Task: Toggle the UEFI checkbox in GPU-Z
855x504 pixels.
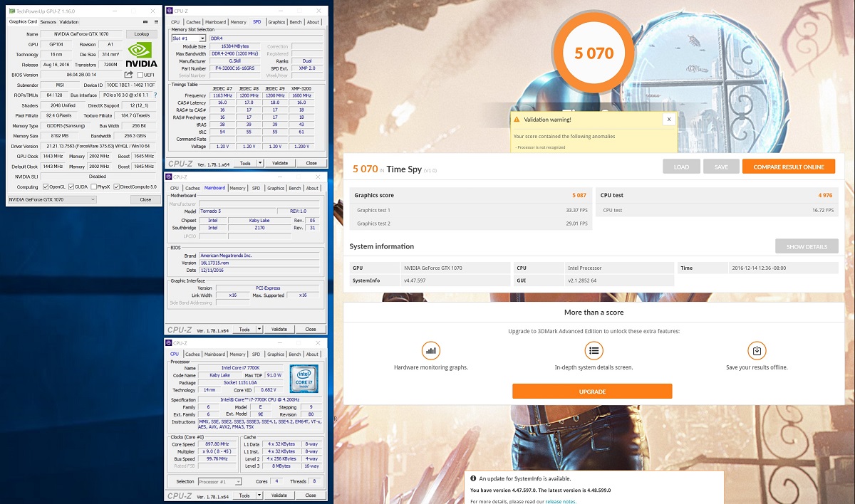Action: click(140, 75)
